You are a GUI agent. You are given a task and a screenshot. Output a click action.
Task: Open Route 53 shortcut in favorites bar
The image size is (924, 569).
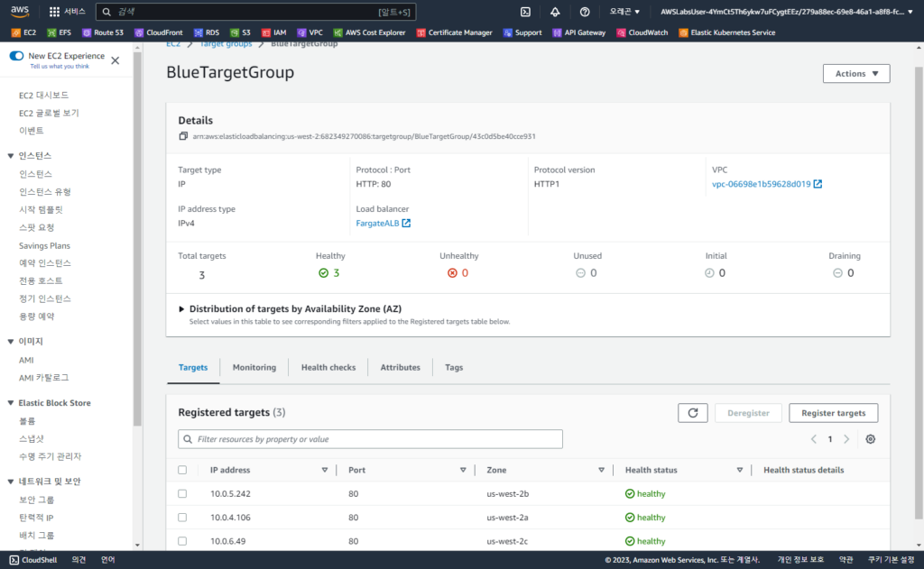click(x=103, y=32)
